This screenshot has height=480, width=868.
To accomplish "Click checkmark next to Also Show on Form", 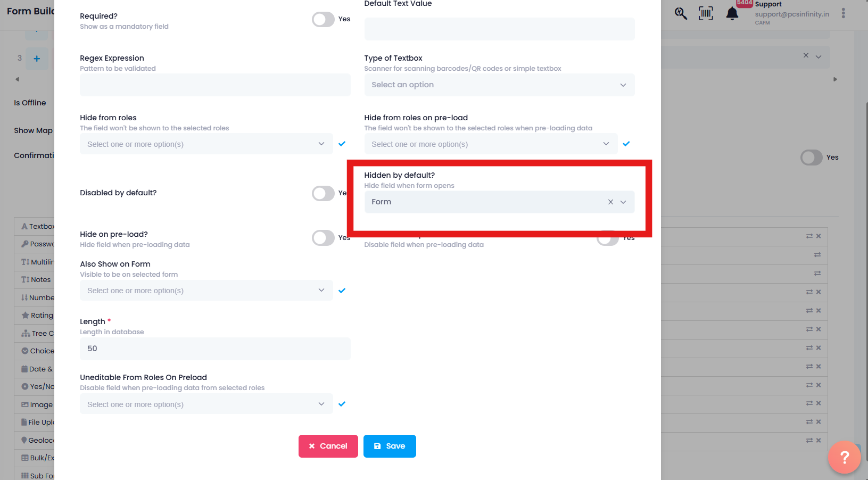I will (342, 291).
